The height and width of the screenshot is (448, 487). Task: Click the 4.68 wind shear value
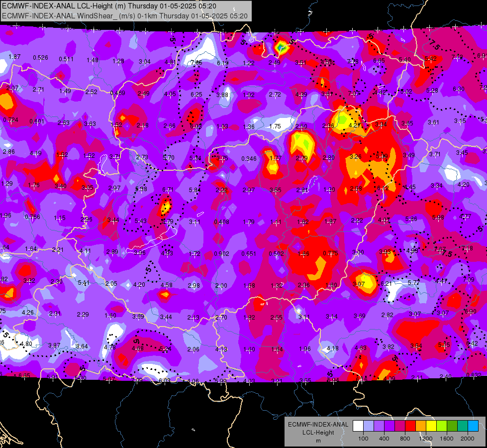tap(138, 348)
